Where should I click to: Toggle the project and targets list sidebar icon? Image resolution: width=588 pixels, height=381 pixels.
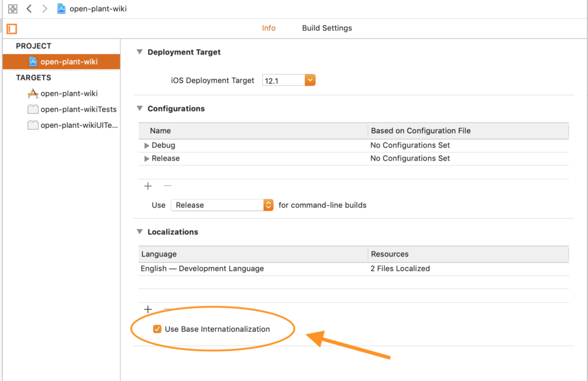click(x=12, y=29)
